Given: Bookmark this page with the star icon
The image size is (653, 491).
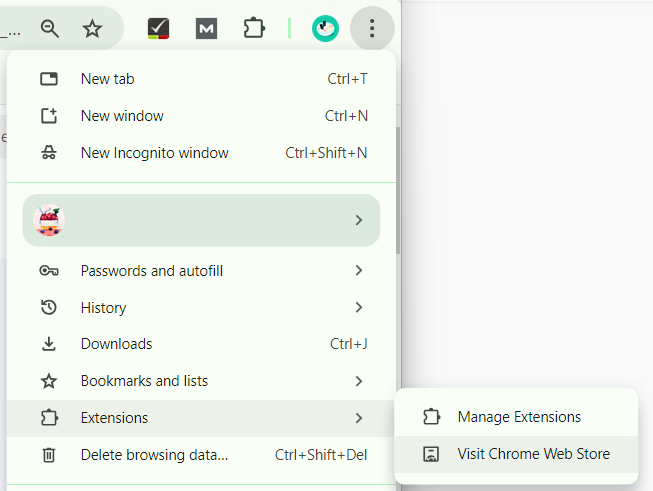Looking at the screenshot, I should pyautogui.click(x=92, y=28).
